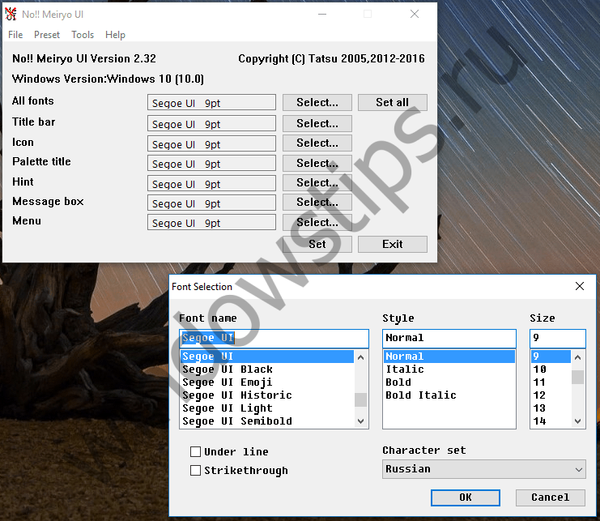Click the Exit button
The height and width of the screenshot is (521, 600).
tap(393, 244)
